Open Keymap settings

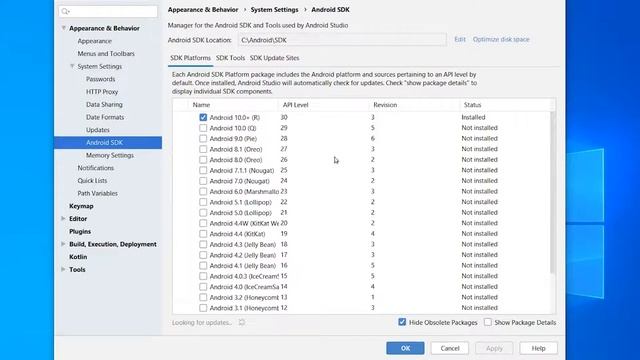81,206
